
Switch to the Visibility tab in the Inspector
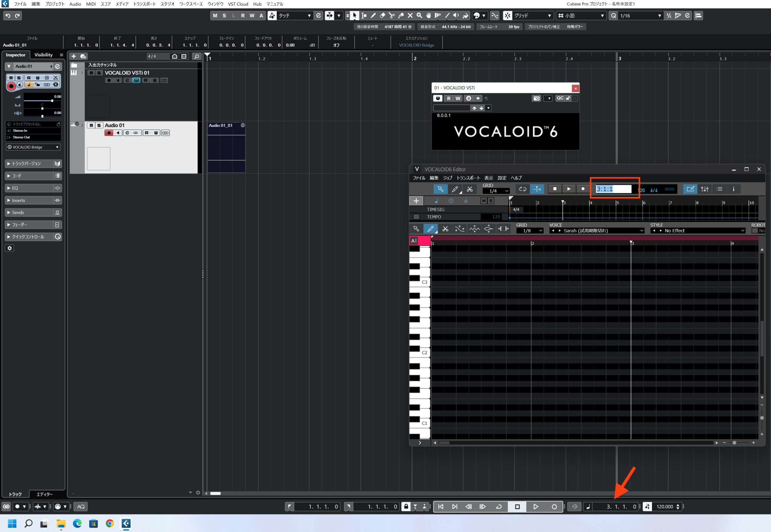pyautogui.click(x=44, y=55)
